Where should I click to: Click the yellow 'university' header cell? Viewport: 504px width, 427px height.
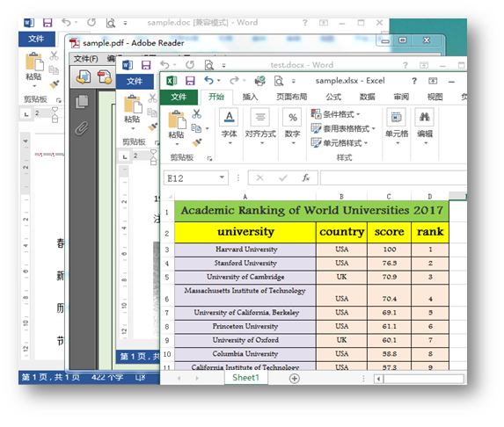(x=245, y=232)
